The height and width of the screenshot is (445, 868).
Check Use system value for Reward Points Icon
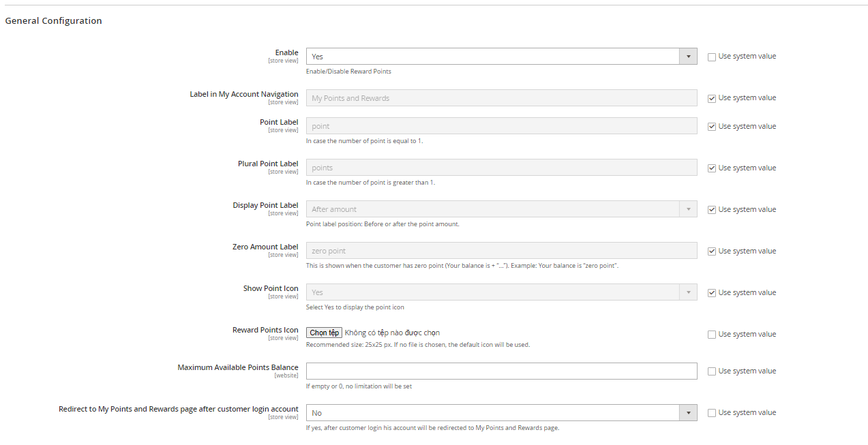click(712, 335)
